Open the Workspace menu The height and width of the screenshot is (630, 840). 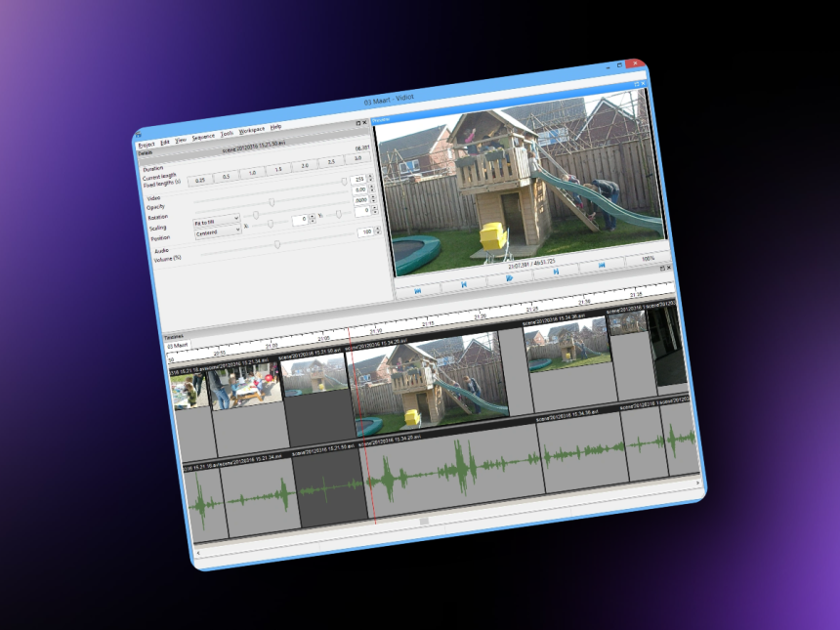tap(252, 129)
